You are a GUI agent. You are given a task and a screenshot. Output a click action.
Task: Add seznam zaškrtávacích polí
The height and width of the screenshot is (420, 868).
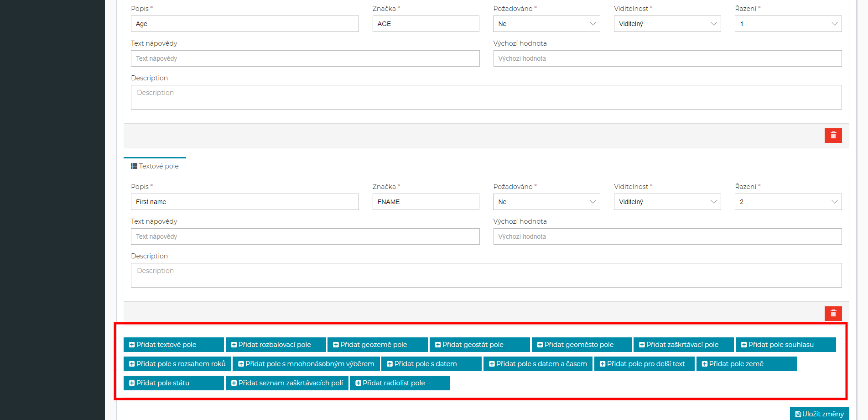287,383
